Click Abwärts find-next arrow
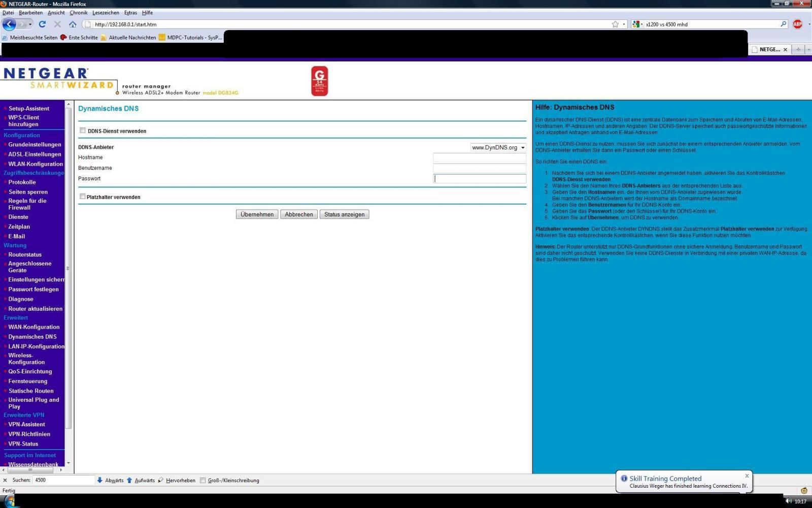812x508 pixels. pos(110,480)
